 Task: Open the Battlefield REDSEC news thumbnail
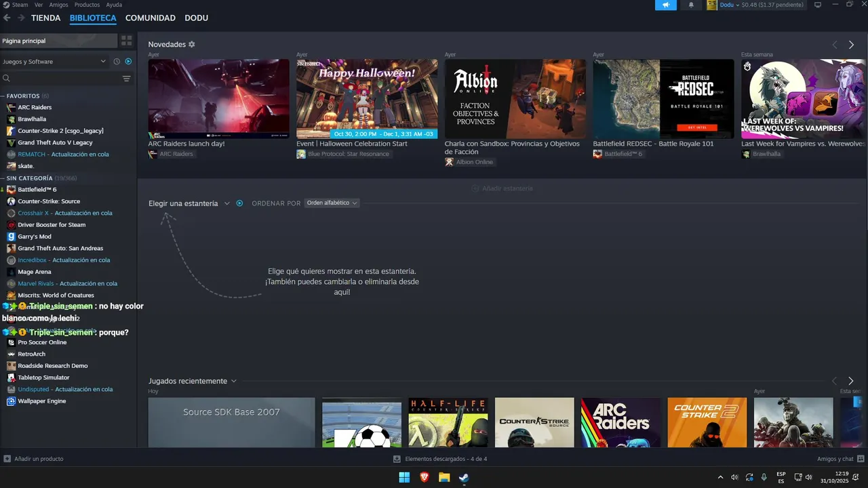point(663,99)
